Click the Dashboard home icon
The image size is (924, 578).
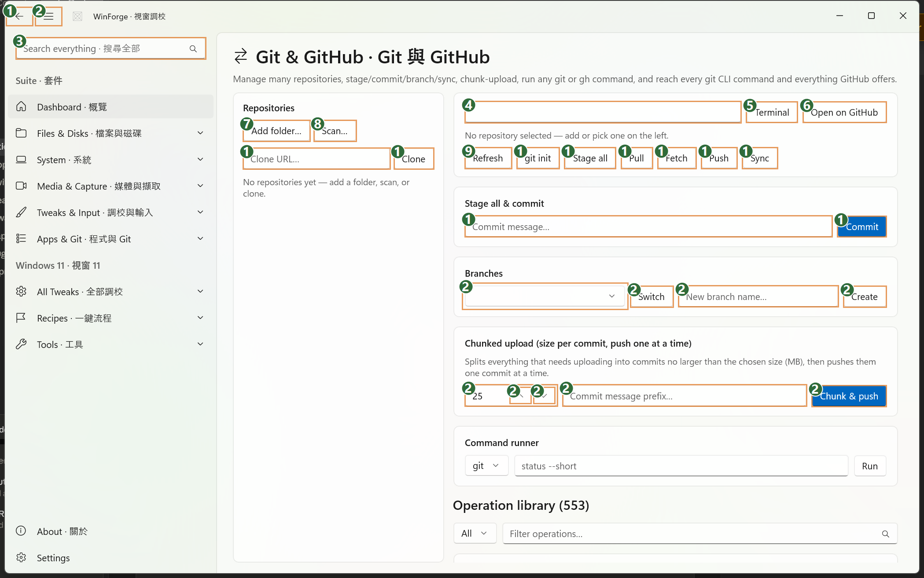[x=21, y=106]
